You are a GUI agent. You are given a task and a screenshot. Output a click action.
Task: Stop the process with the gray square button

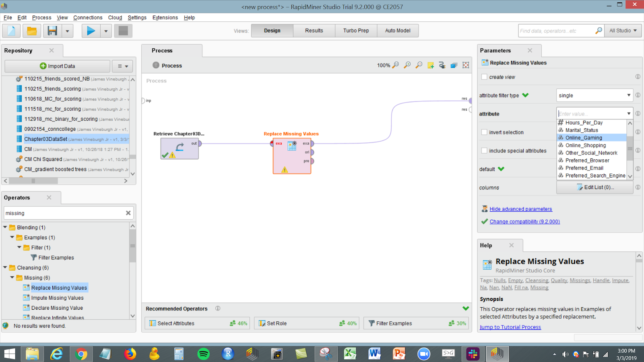[x=123, y=31]
